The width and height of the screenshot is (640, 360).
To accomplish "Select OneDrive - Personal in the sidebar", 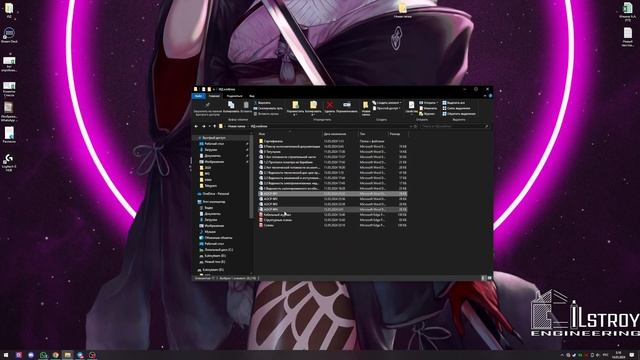I will point(213,194).
